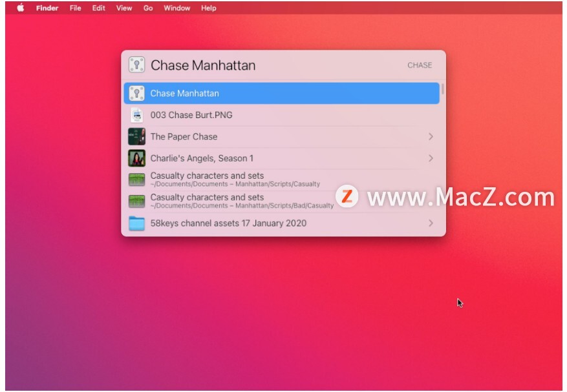The width and height of the screenshot is (567, 392).
Task: Select The Paper Chase result
Action: pos(281,136)
